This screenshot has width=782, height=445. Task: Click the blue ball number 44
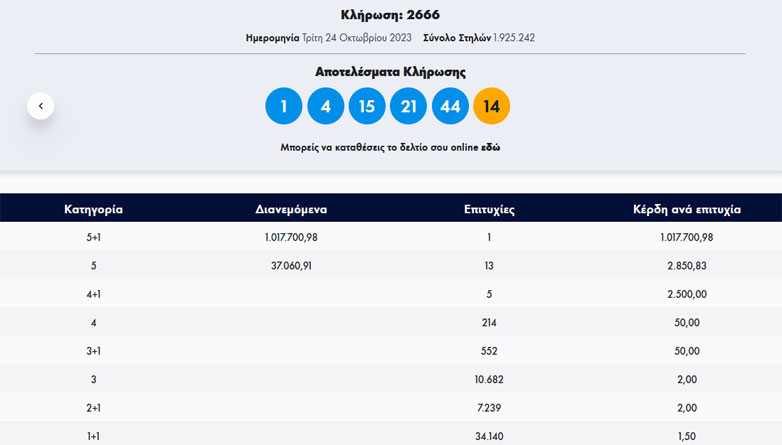point(450,106)
